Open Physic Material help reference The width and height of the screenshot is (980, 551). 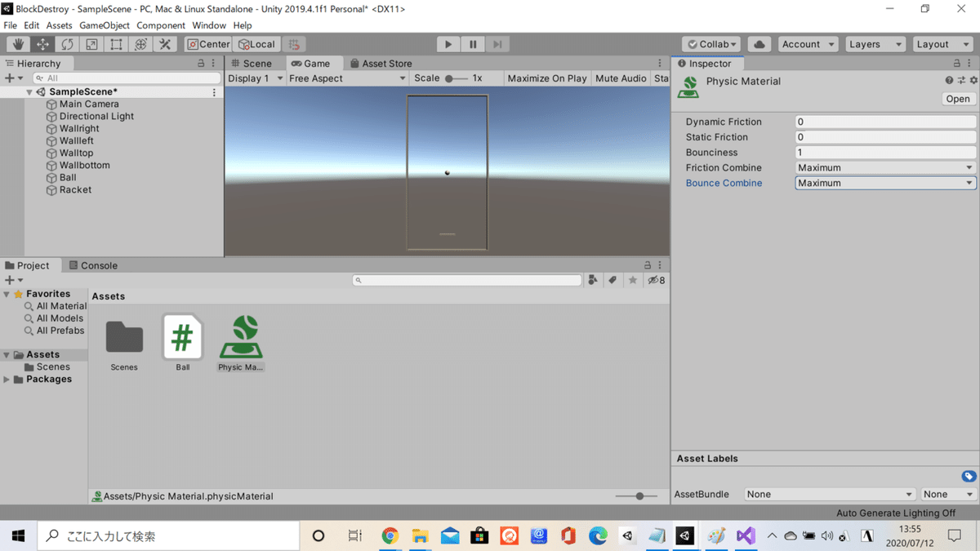tap(949, 80)
